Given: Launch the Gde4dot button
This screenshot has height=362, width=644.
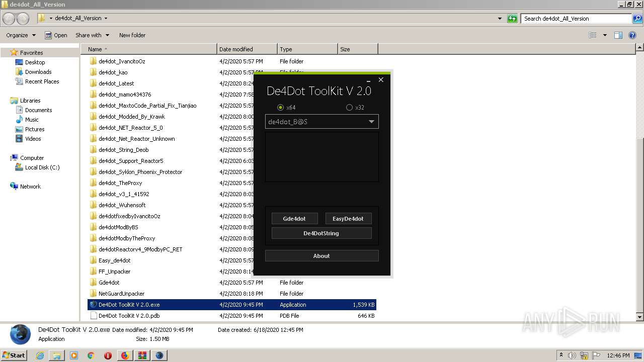Looking at the screenshot, I should (294, 219).
